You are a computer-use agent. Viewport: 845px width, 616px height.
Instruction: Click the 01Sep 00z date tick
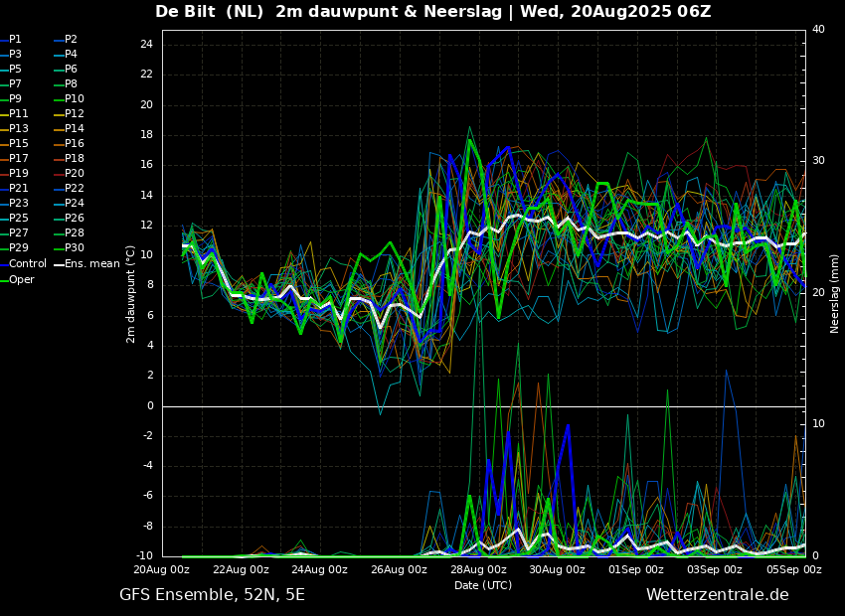click(636, 569)
